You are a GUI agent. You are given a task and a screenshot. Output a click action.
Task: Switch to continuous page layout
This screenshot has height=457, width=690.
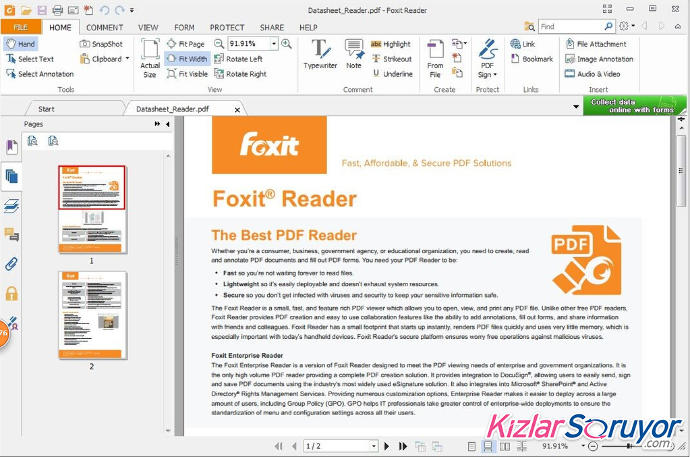[x=488, y=446]
